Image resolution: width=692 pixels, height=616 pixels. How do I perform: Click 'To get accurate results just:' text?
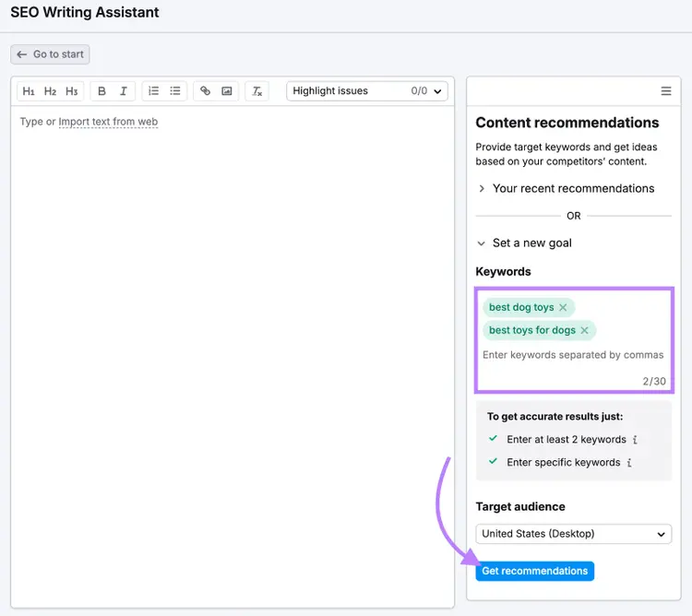tap(555, 417)
